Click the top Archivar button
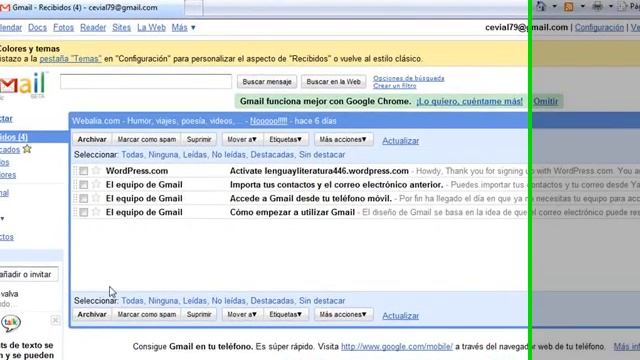 [x=92, y=140]
